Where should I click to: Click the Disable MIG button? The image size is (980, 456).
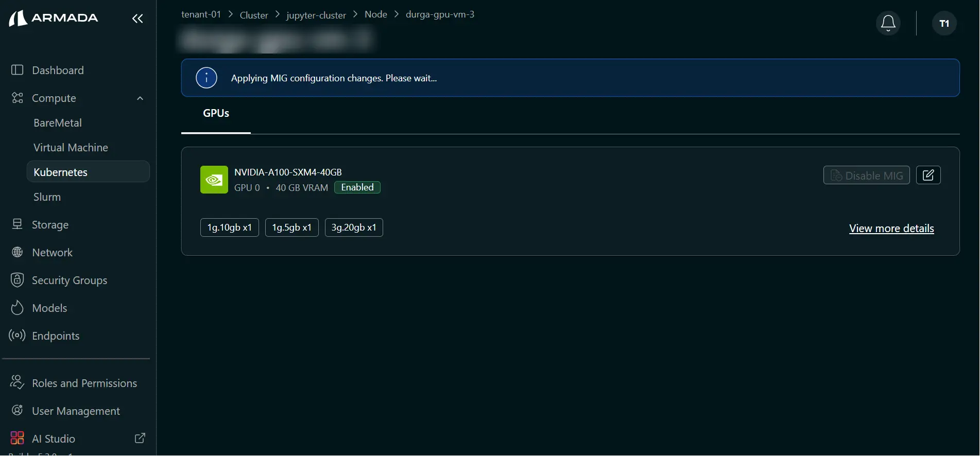tap(866, 175)
